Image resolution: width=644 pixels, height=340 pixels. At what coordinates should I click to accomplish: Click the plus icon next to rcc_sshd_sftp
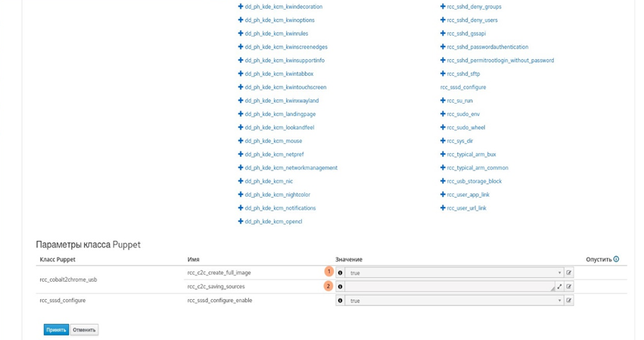443,74
